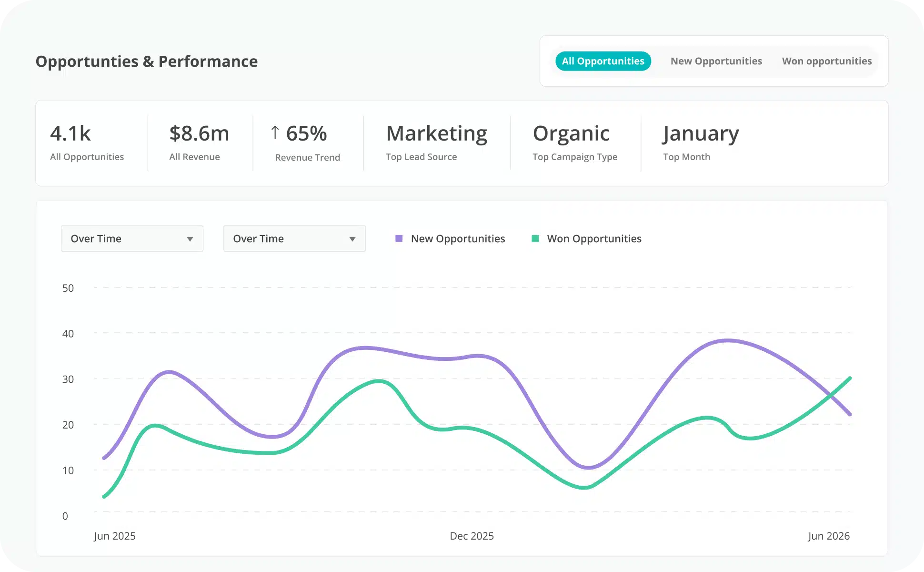Toggle the Won Opportunities green legend swatch
924x572 pixels.
(536, 237)
